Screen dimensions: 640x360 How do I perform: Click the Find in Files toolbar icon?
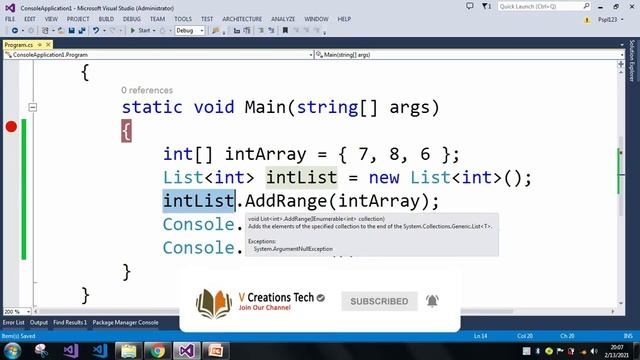tap(216, 31)
